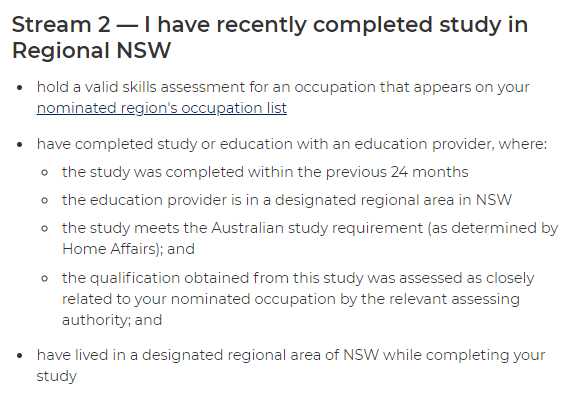Click the bullet dot before 'hold a valid'
Viewport: 577px width, 394px height.
click(x=20, y=88)
